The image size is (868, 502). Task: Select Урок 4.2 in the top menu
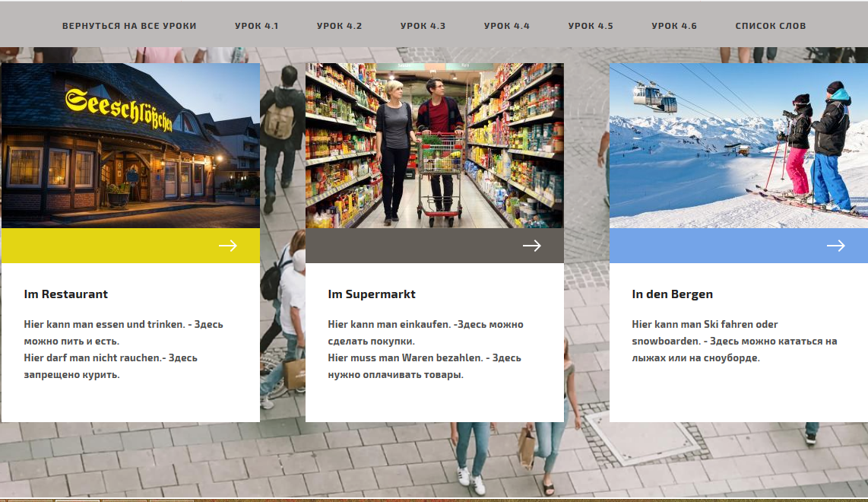(340, 26)
